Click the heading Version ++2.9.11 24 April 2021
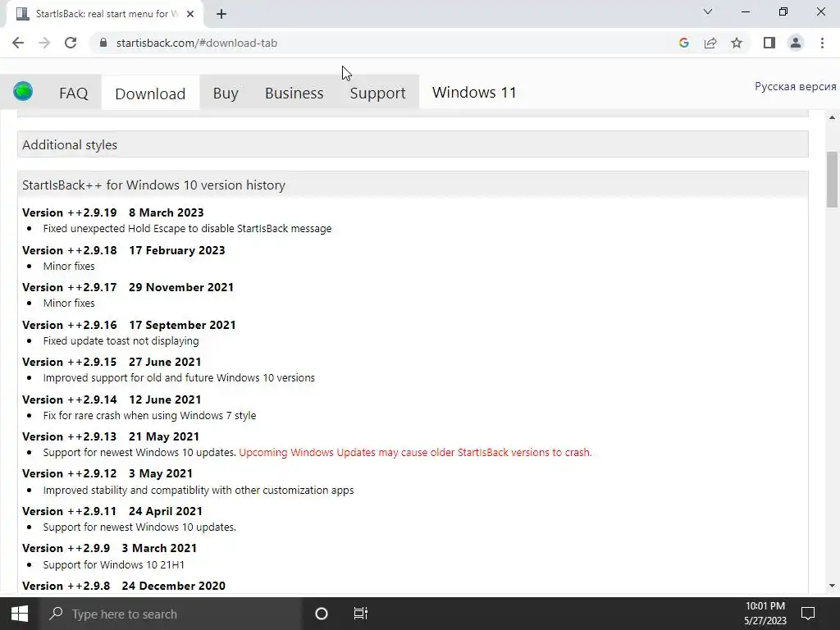Image resolution: width=840 pixels, height=630 pixels. 112,511
